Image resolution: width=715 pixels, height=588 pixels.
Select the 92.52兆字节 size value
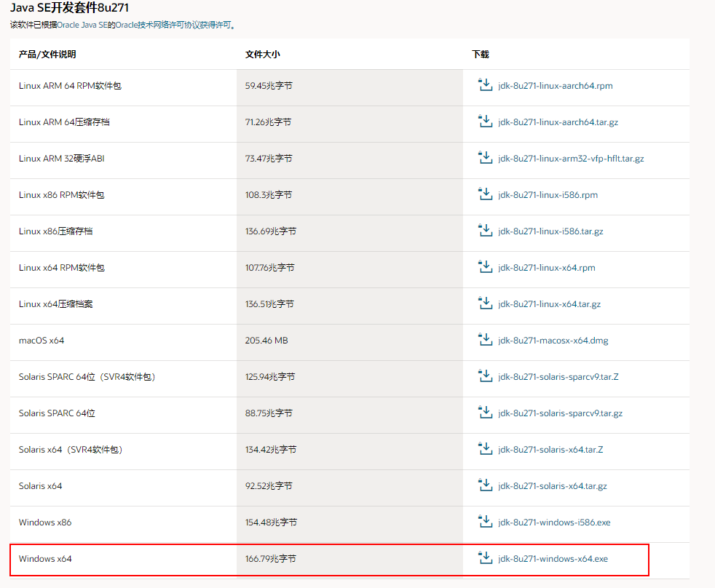point(269,486)
